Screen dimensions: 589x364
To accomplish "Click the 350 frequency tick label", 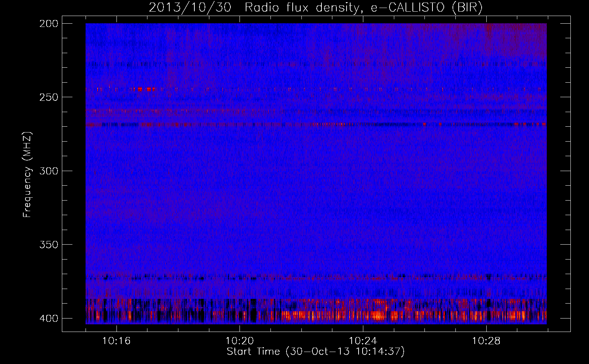I will 49,245.
